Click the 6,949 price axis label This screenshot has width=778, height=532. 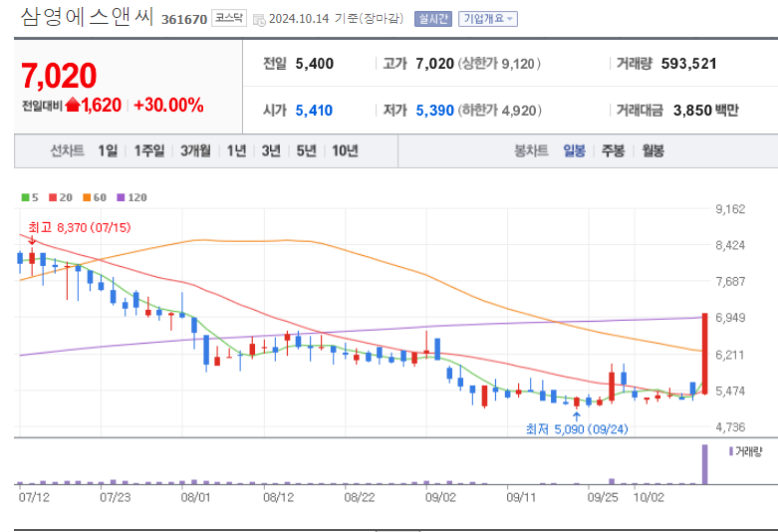click(730, 318)
